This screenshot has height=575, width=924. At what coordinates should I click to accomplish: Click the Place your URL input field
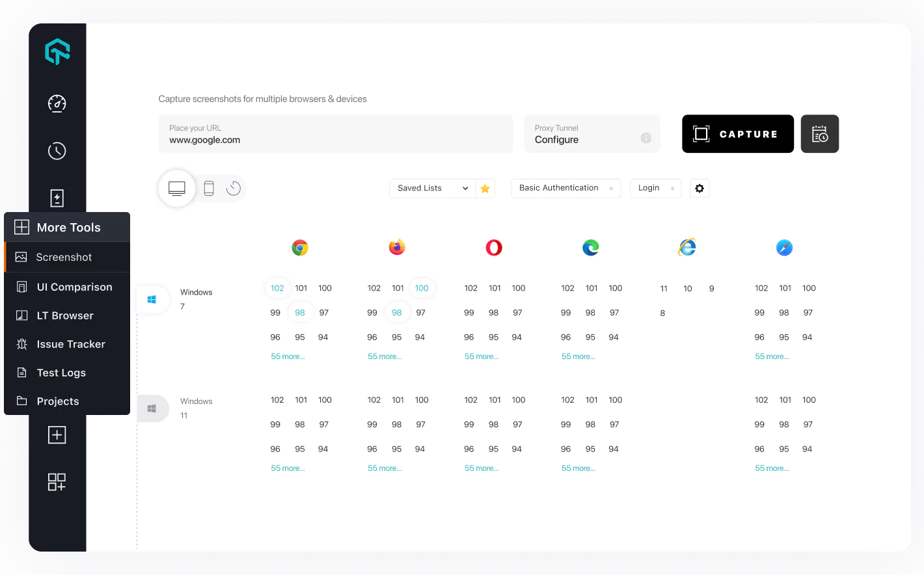(336, 134)
